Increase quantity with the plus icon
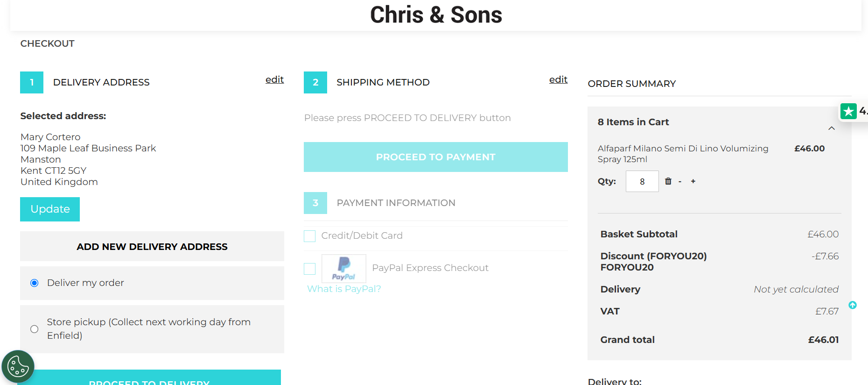 (693, 181)
